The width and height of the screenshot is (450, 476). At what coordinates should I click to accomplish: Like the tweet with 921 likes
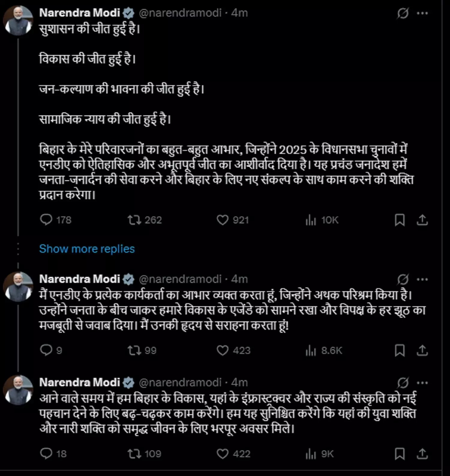point(223,220)
